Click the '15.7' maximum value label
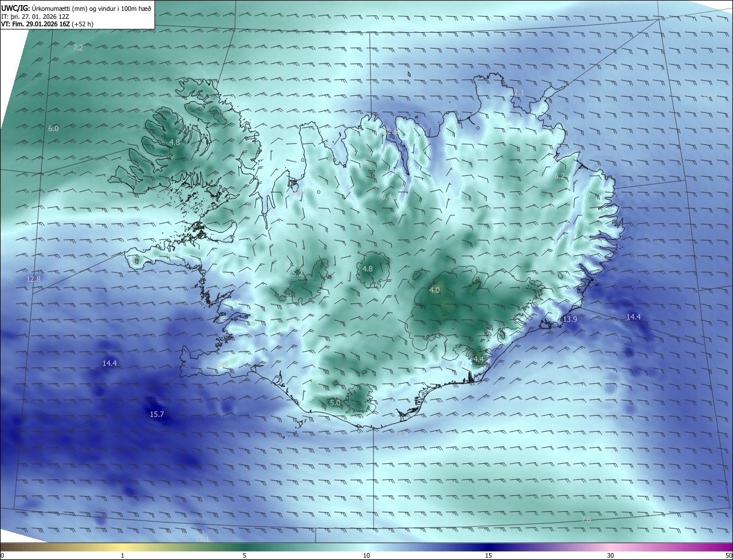733x560 pixels. point(157,414)
